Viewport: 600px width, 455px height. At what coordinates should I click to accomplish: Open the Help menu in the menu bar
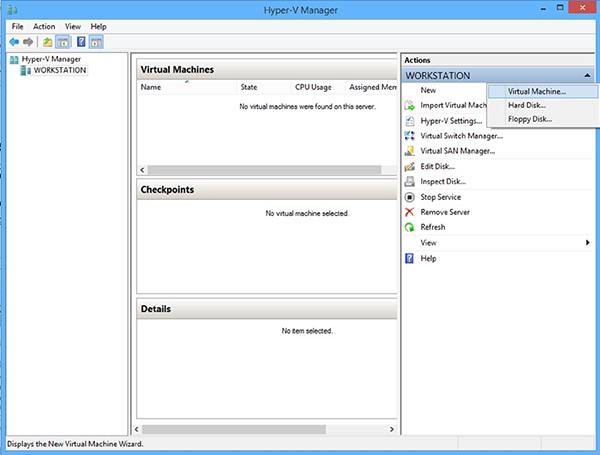(98, 26)
